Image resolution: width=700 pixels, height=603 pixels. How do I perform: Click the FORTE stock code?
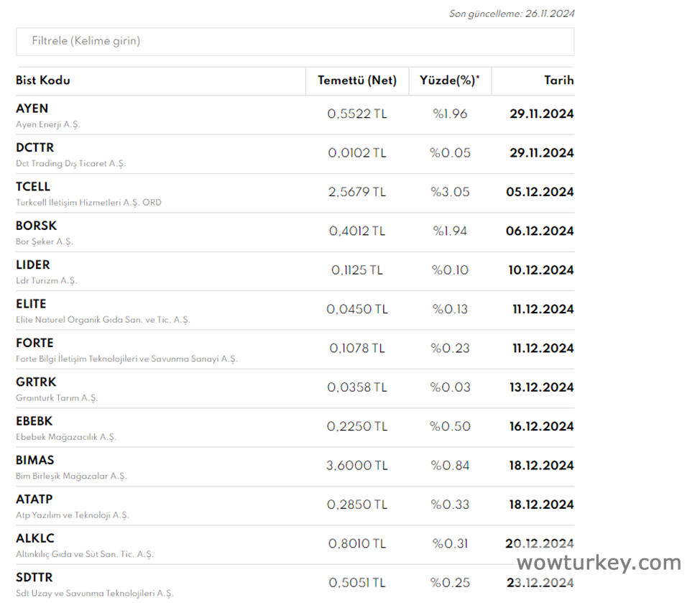click(34, 343)
